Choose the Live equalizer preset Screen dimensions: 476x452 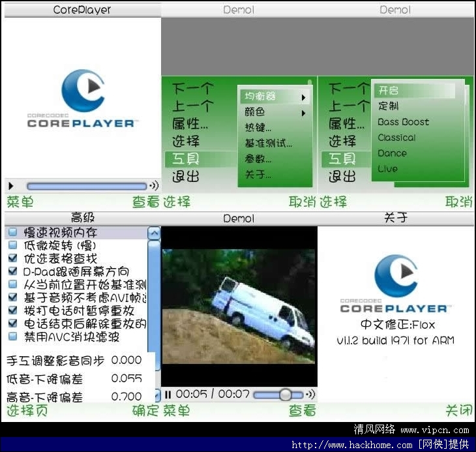pos(388,169)
